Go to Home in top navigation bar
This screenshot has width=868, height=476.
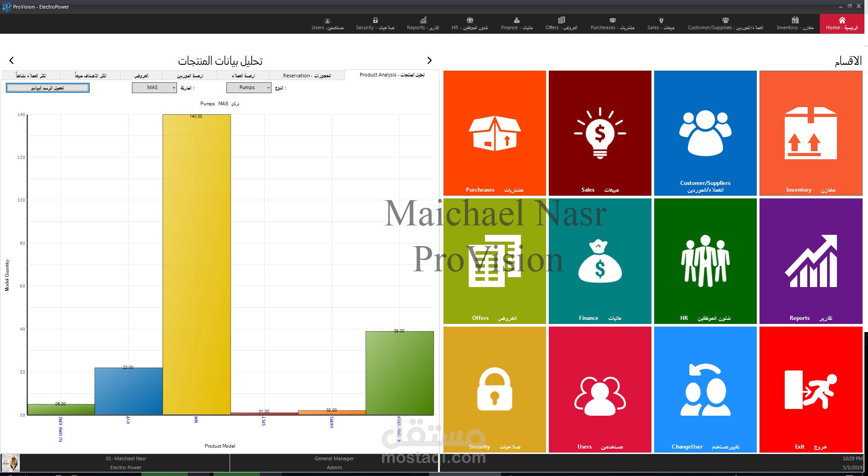pos(842,23)
